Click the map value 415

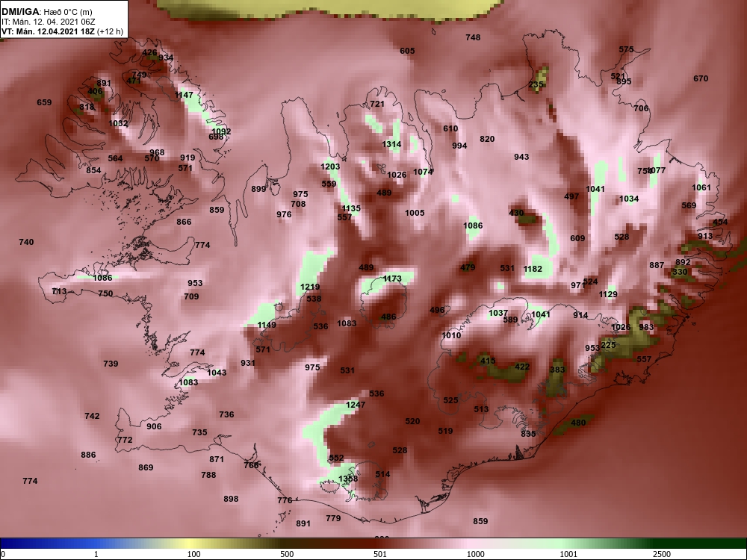point(488,361)
